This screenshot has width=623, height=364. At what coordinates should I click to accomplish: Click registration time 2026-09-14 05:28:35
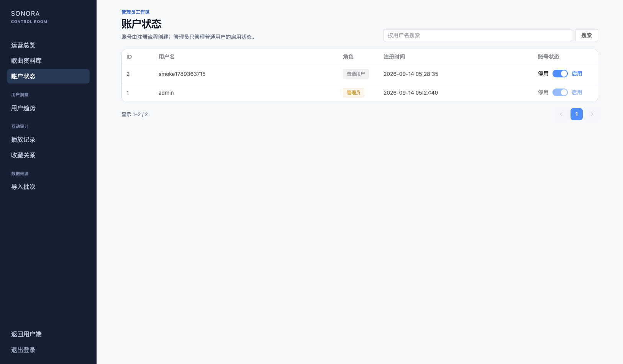(411, 74)
